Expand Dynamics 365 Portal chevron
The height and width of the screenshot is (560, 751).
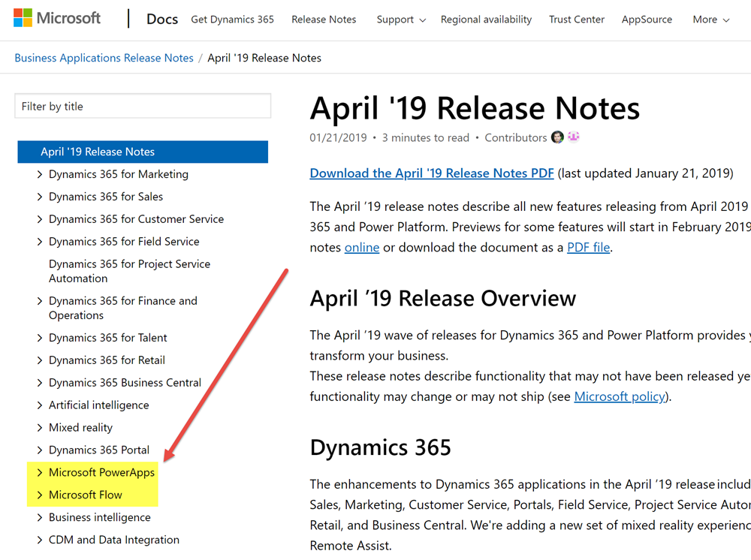[x=40, y=450]
